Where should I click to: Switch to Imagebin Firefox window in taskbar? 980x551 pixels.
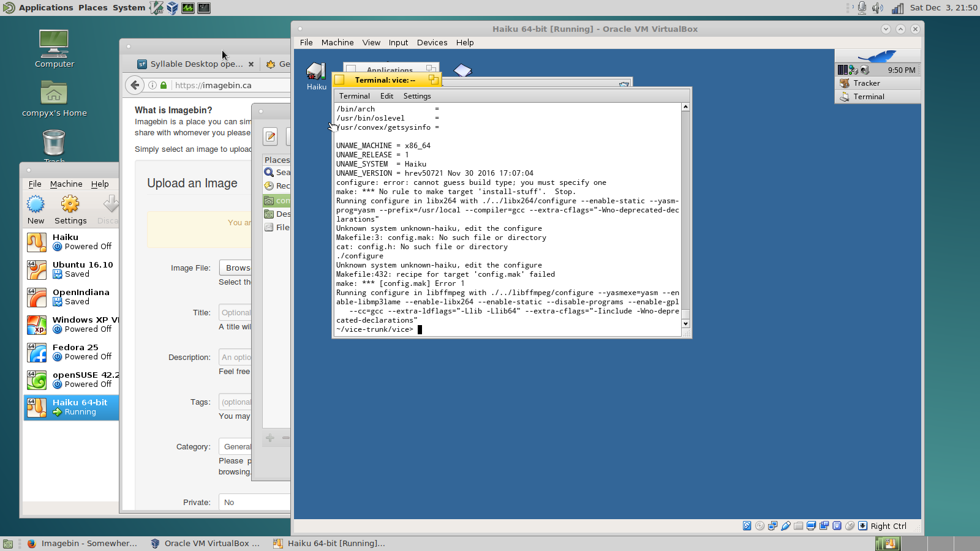pos(83,543)
